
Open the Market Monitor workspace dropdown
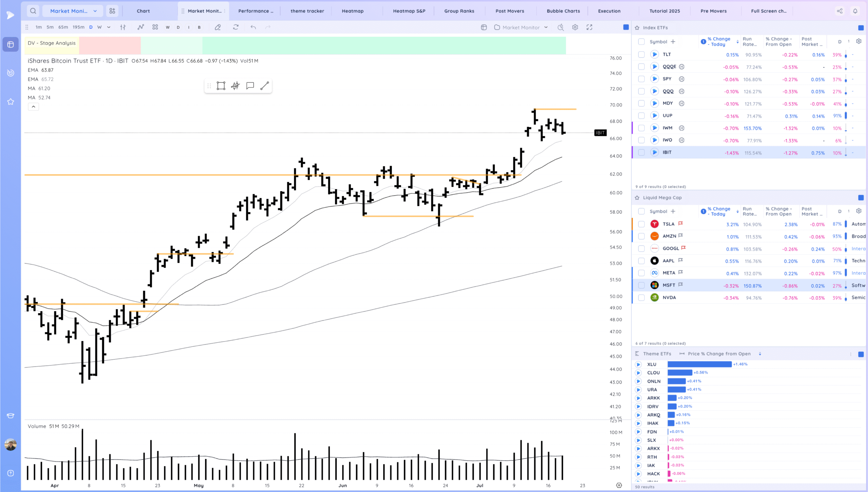(x=73, y=11)
